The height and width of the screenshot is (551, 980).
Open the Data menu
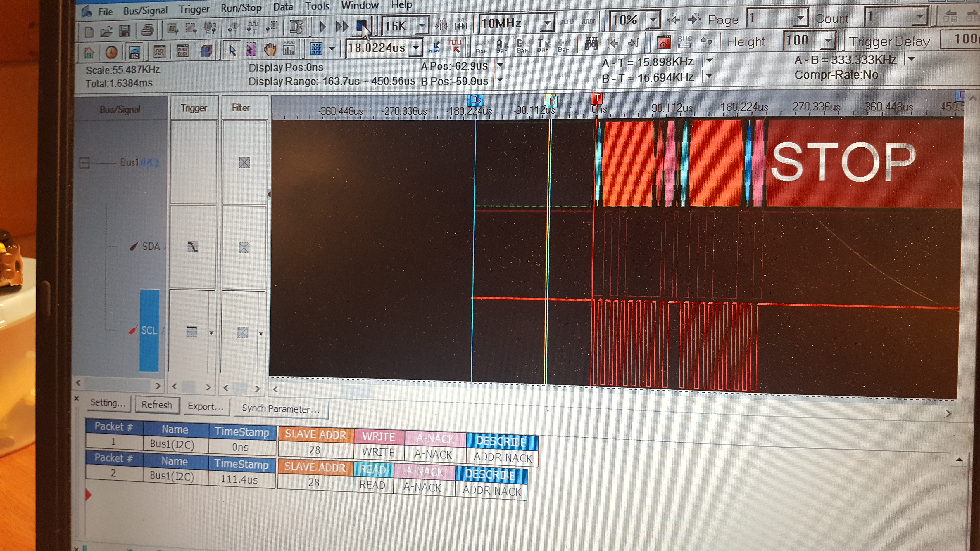283,6
